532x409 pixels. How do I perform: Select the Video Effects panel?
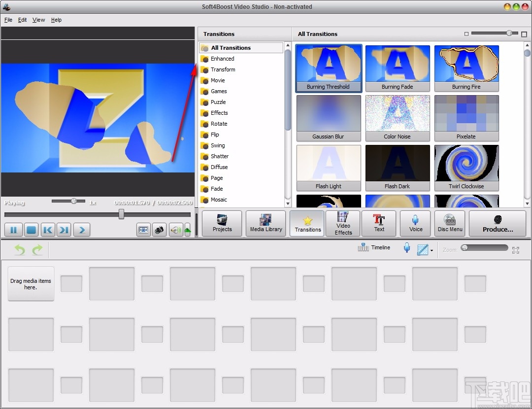(343, 223)
